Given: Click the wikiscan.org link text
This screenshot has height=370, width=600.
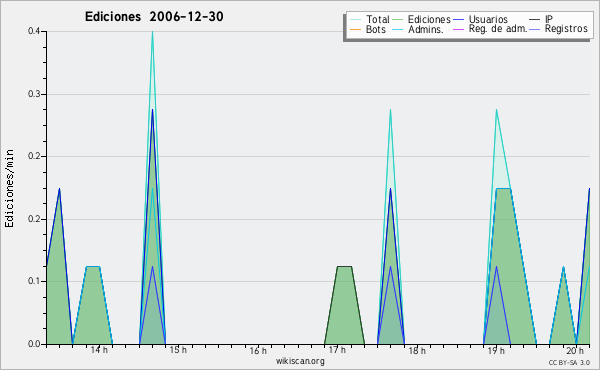Looking at the screenshot, I should [300, 361].
